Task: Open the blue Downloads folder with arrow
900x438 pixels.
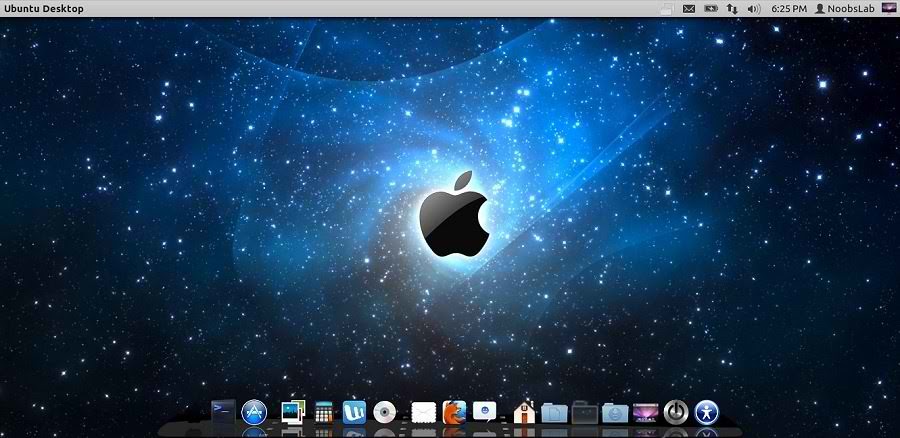Action: 615,413
